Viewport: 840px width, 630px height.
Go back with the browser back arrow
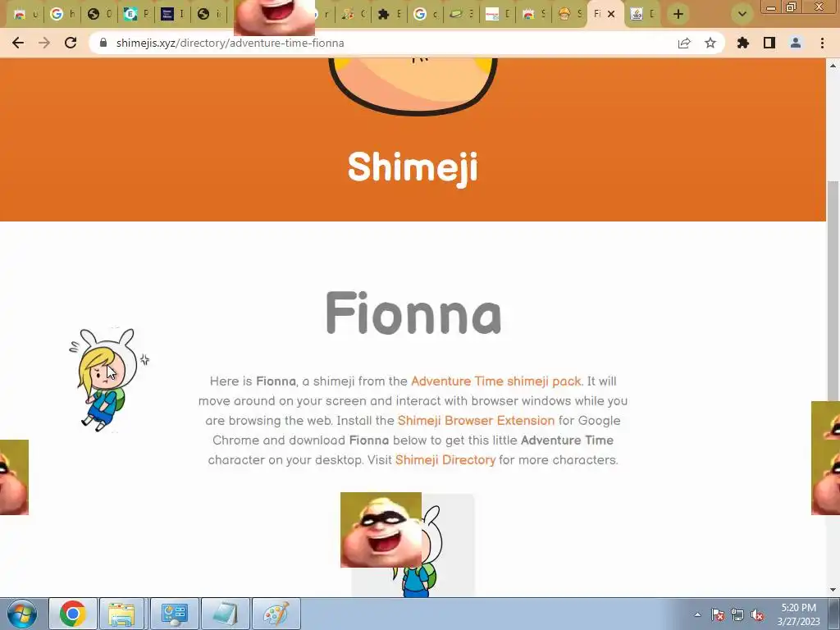click(x=18, y=43)
